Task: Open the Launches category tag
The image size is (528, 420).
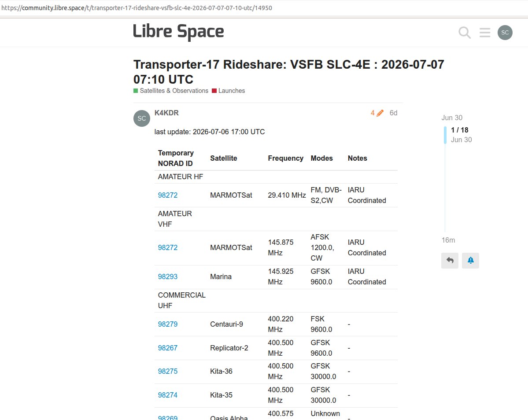Action: tap(228, 91)
